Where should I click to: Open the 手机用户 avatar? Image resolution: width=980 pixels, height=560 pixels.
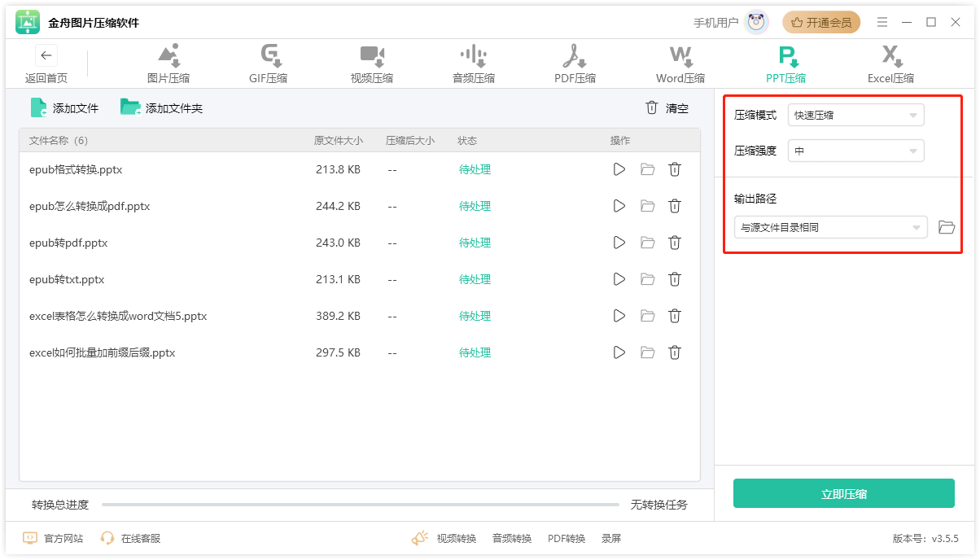(x=757, y=23)
